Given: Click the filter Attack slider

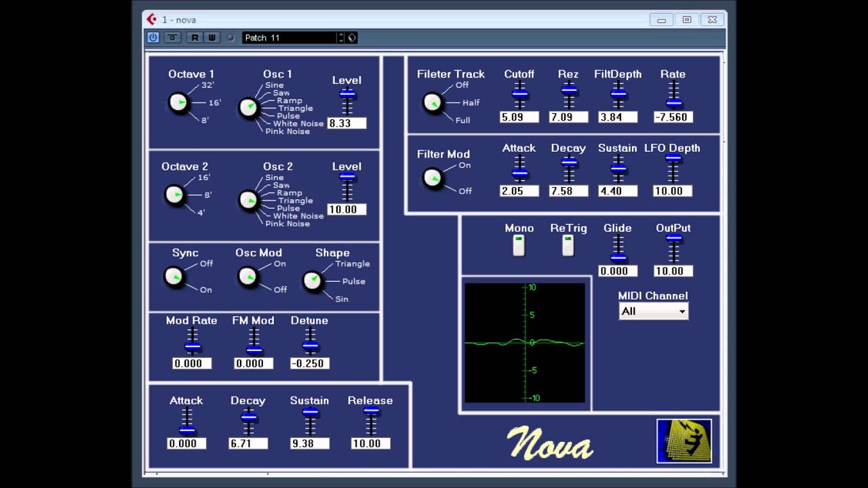Looking at the screenshot, I should 519,169.
